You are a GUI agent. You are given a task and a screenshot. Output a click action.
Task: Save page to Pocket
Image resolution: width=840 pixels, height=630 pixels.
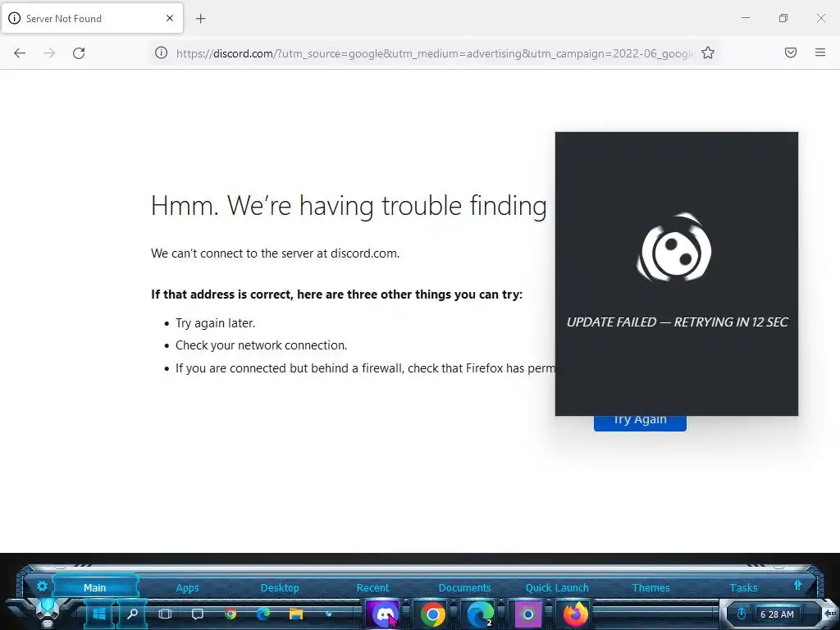click(x=791, y=52)
